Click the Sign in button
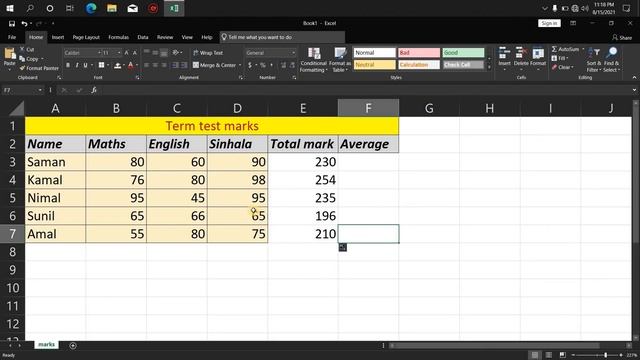This screenshot has height=360, width=640. pos(549,23)
